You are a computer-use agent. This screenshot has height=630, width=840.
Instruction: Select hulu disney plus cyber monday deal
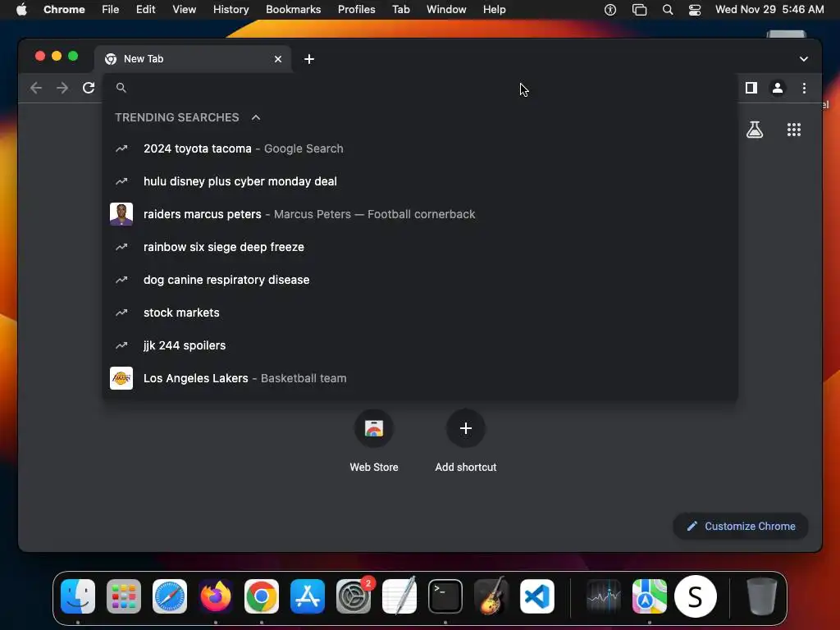point(420,181)
